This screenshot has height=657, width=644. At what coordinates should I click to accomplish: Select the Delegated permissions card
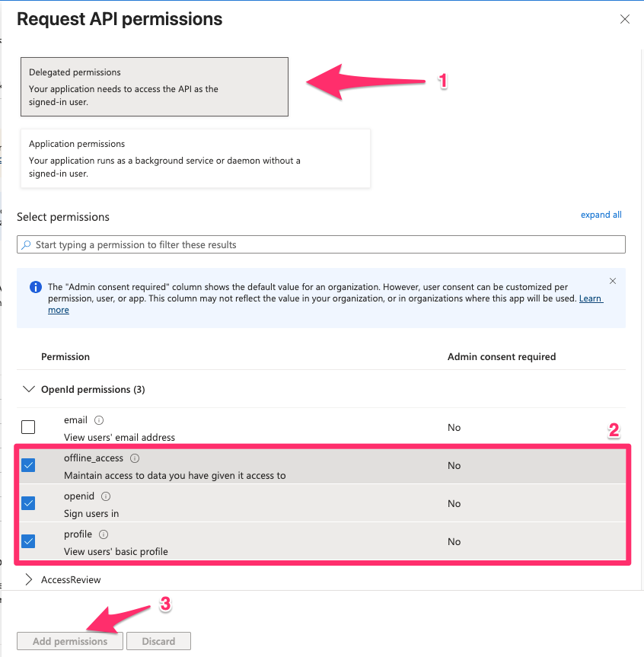[x=155, y=87]
